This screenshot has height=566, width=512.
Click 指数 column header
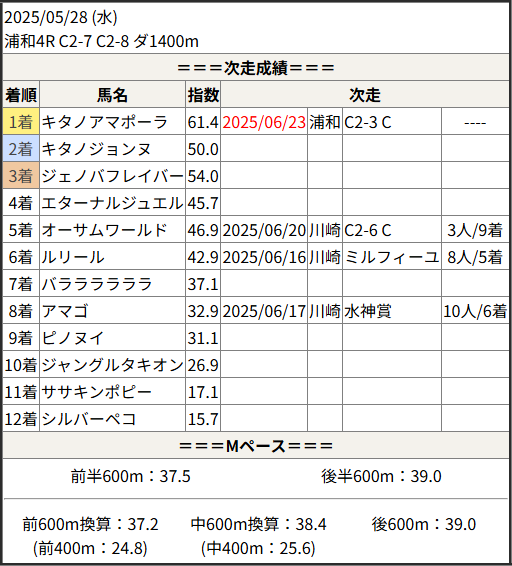[203, 95]
